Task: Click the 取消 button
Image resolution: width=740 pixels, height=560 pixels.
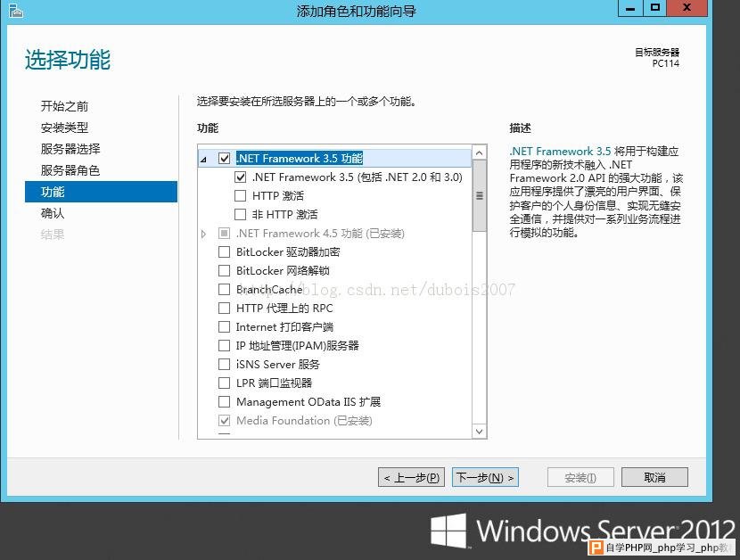Action: point(654,477)
